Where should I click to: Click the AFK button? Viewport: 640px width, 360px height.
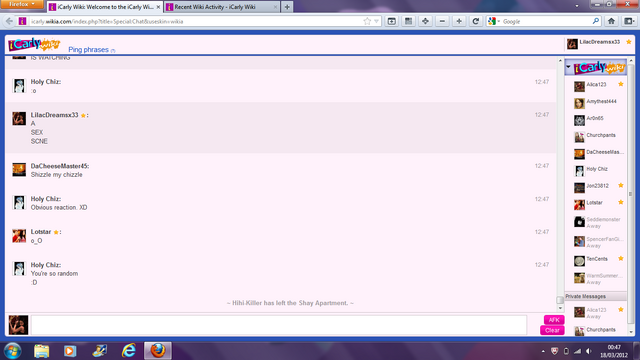[553, 320]
